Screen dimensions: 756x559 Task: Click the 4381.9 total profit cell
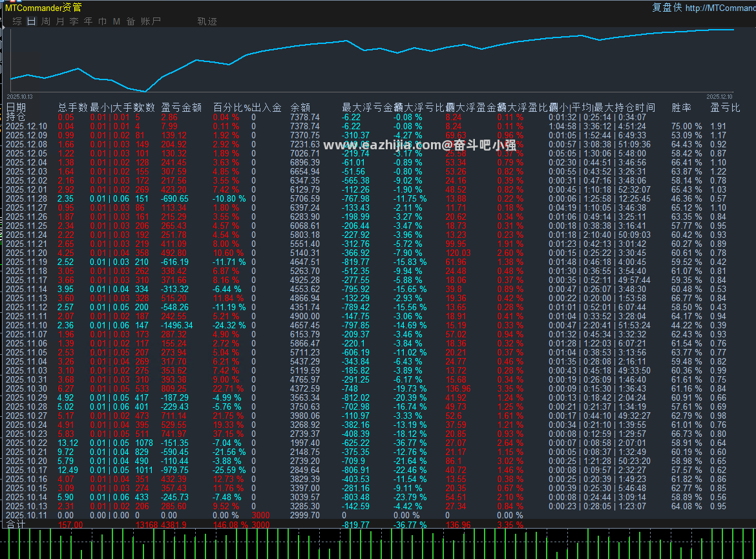click(174, 525)
